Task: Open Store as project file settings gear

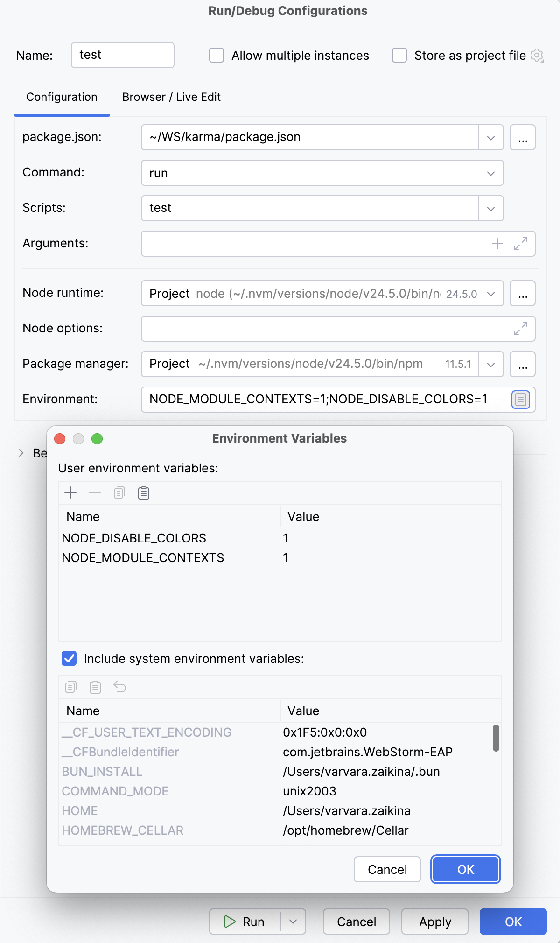Action: (x=538, y=56)
